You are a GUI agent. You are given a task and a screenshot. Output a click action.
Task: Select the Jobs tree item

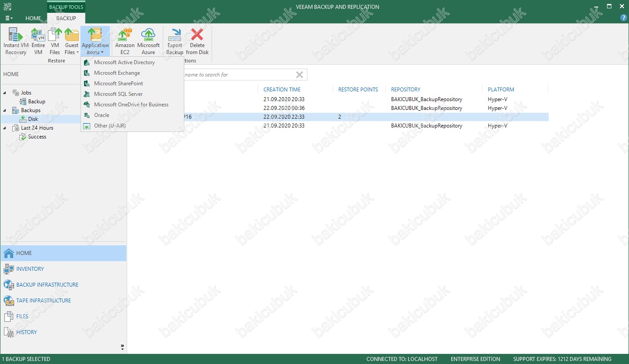26,93
